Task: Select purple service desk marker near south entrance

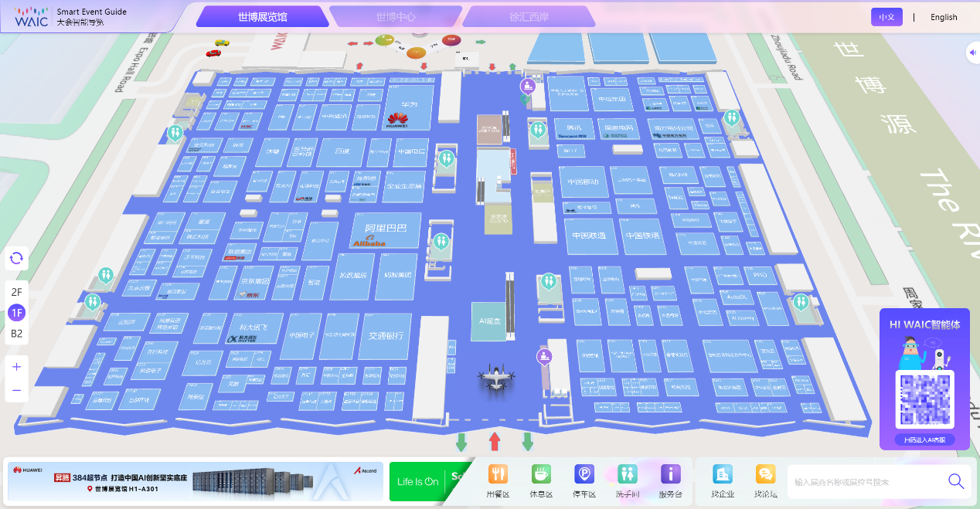Action: (545, 356)
